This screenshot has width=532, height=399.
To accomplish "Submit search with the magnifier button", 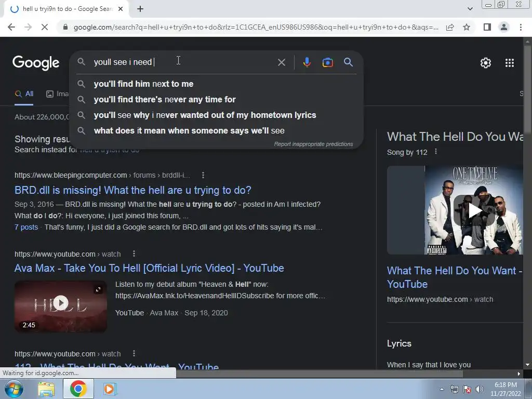I will coord(348,62).
